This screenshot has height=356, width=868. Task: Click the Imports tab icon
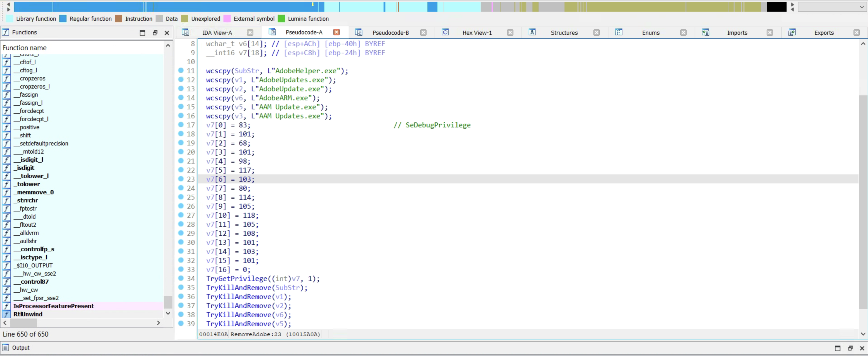click(705, 32)
